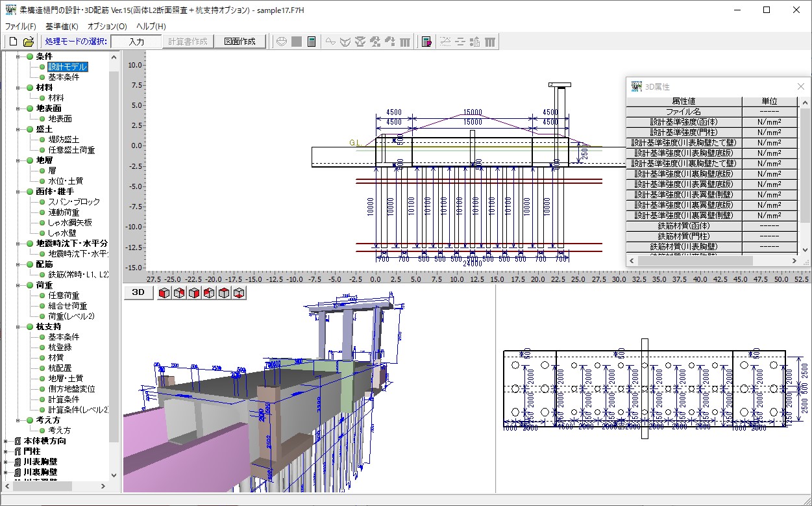
Task: Close the 3D属性 panel
Action: 800,86
